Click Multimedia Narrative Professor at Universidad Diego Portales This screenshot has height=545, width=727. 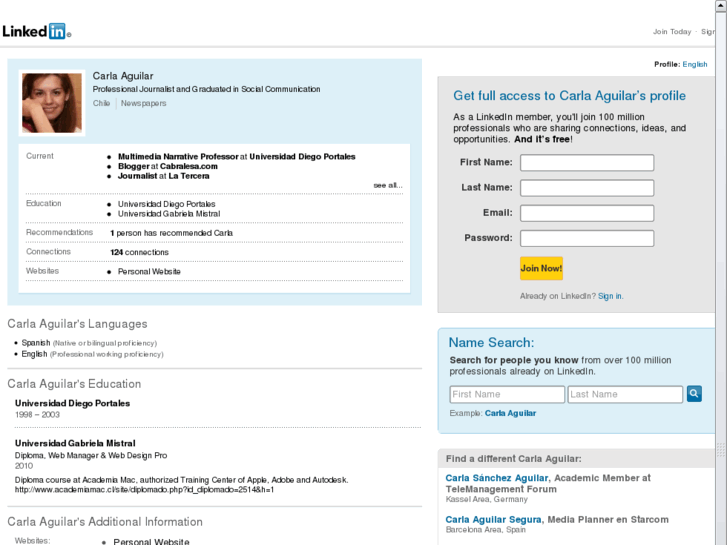236,156
